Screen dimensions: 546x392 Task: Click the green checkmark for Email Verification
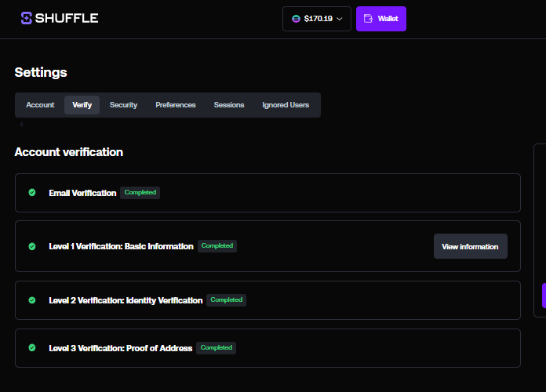tap(32, 193)
